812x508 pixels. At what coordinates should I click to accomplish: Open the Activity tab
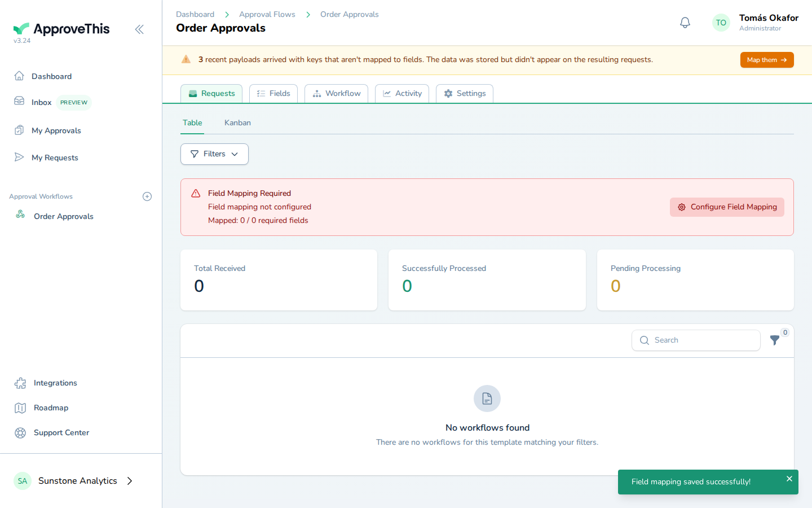click(402, 94)
